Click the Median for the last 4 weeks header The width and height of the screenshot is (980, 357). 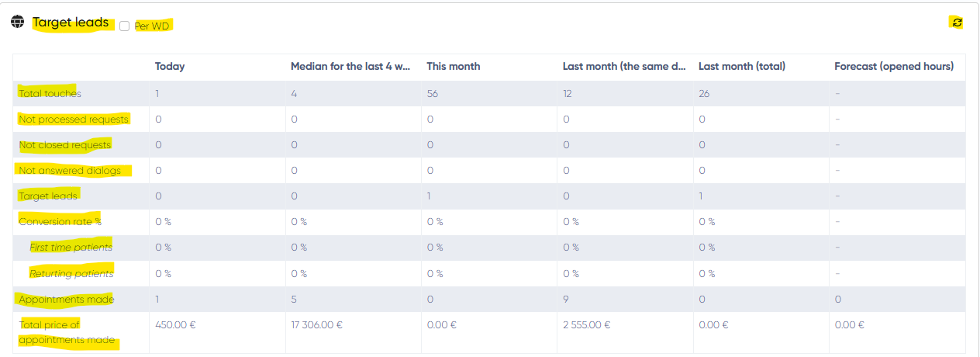click(x=350, y=67)
